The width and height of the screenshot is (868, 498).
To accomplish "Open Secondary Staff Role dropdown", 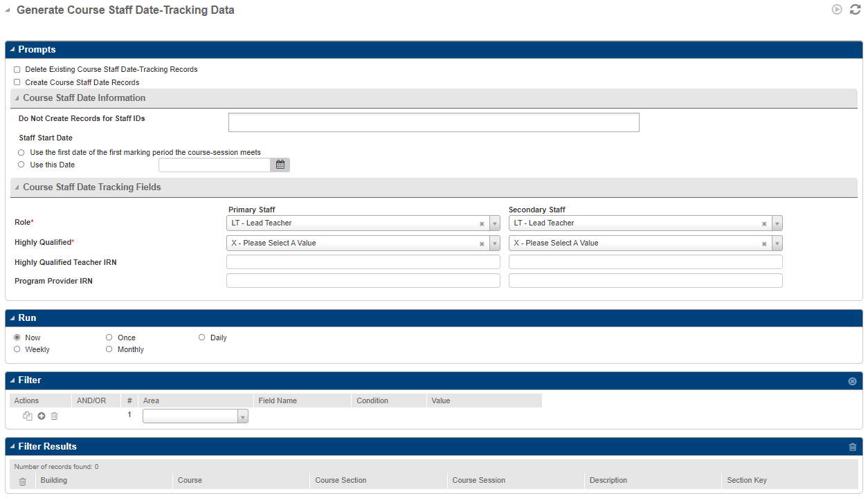I will [x=777, y=223].
